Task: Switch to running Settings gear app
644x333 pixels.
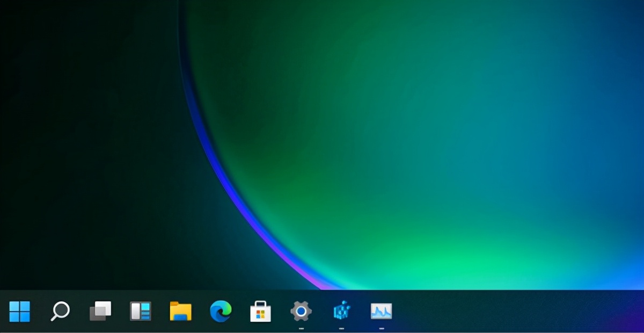Action: point(301,311)
